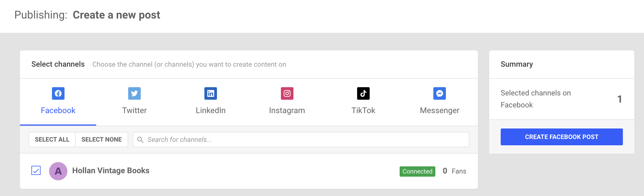The width and height of the screenshot is (644, 196).
Task: Click the Hollan Vintage Books avatar
Action: (x=58, y=171)
